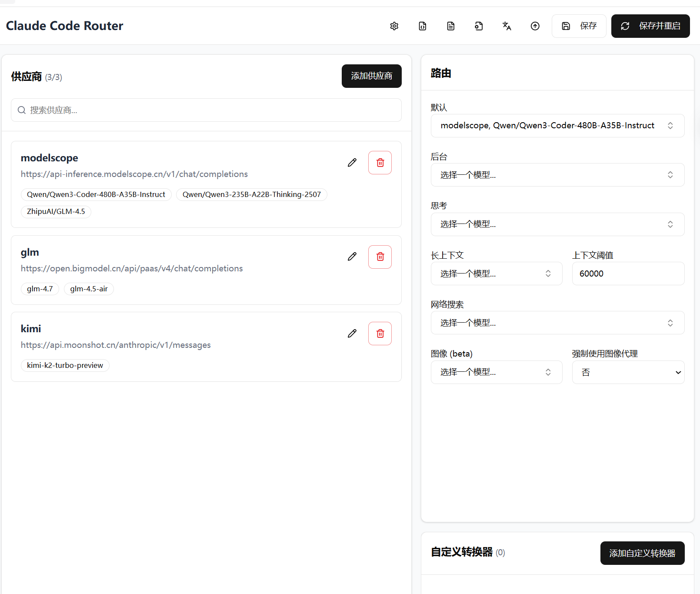Edit the modelscope provider with the pencil icon
The height and width of the screenshot is (594, 700).
[x=352, y=163]
